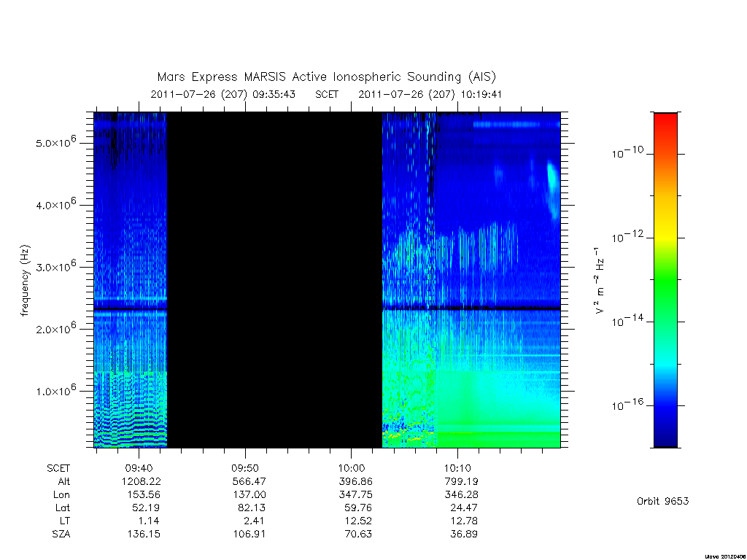Select end time '2011-07-26 (207) 10:19:41'
The width and height of the screenshot is (747, 560).
[x=430, y=94]
